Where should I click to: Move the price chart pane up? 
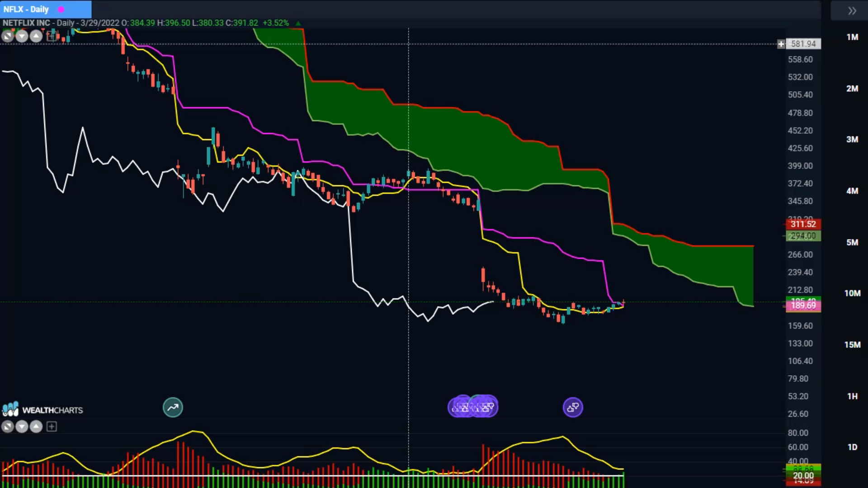tap(36, 36)
